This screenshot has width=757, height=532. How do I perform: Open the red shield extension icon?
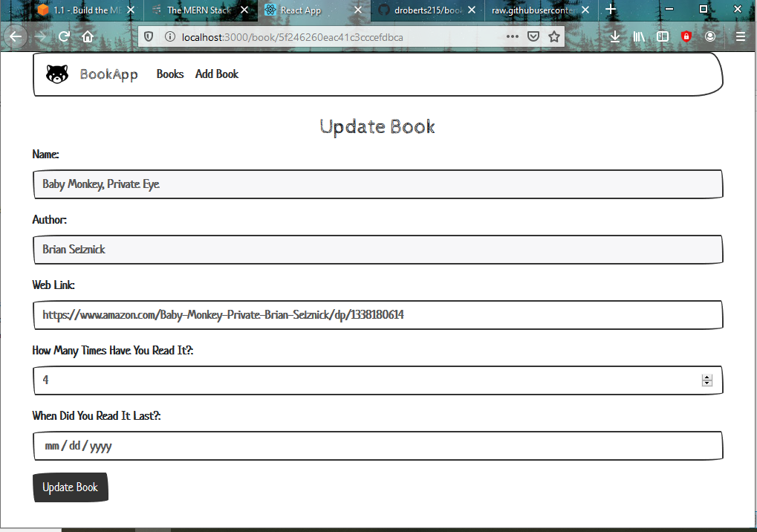(x=686, y=36)
